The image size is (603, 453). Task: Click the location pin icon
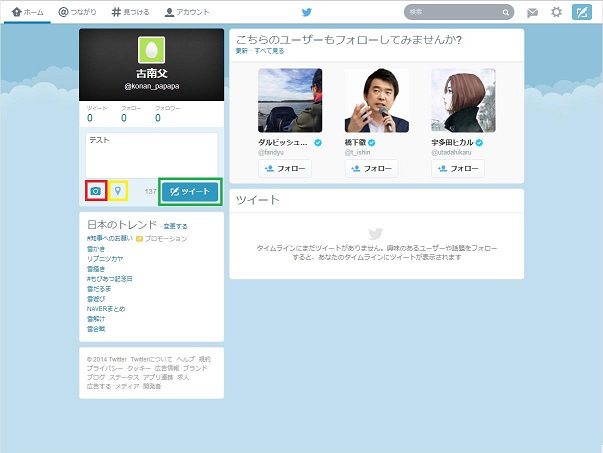coord(118,191)
